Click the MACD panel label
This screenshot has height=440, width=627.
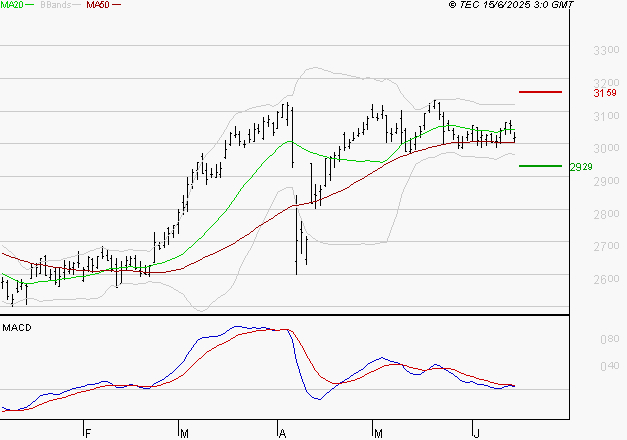pyautogui.click(x=17, y=328)
